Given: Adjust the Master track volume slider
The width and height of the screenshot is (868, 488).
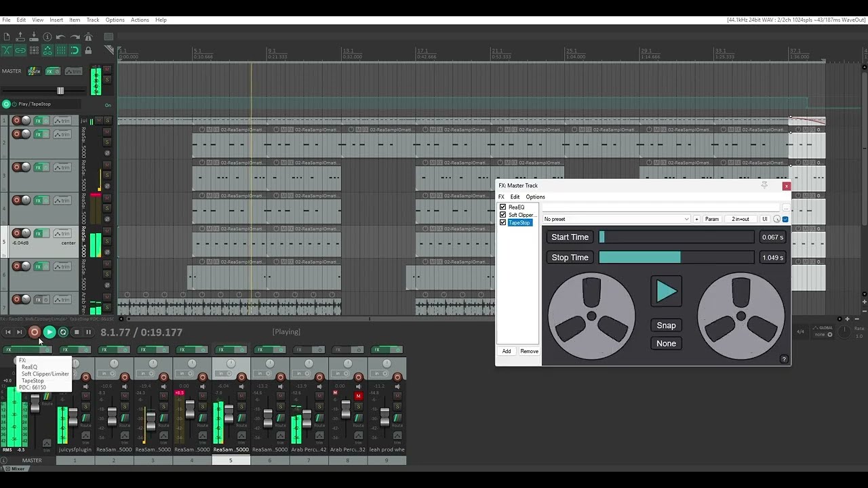Looking at the screenshot, I should coord(60,91).
